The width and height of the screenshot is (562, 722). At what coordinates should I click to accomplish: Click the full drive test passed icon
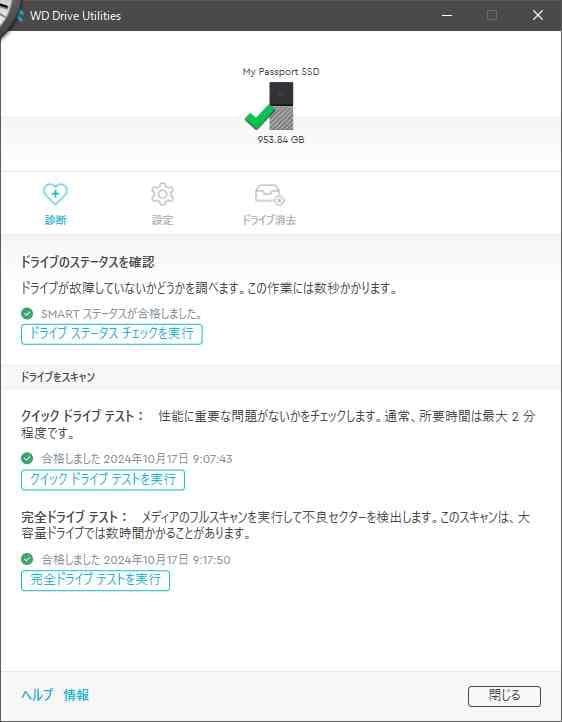[x=27, y=559]
